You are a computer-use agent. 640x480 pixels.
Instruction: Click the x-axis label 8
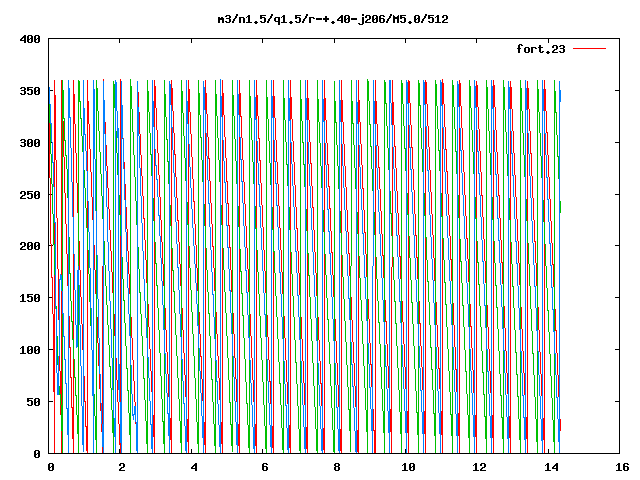click(336, 467)
